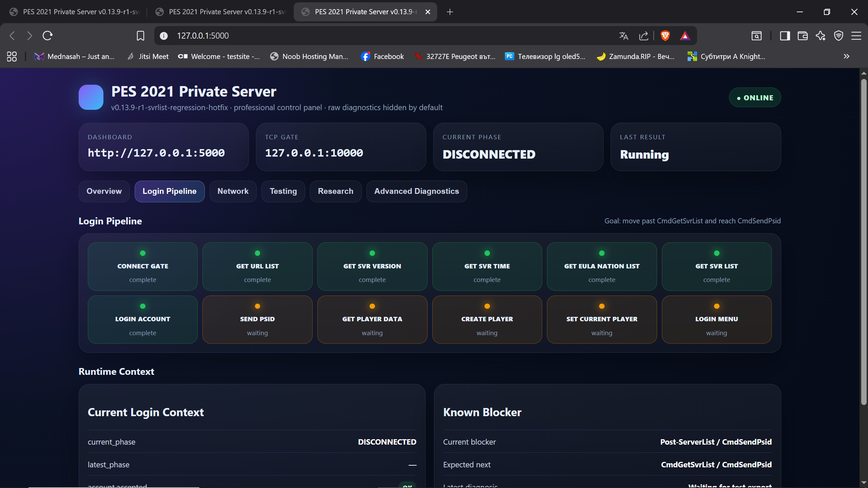Toggle the browser sidebar panel
This screenshot has height=488, width=868.
785,36
